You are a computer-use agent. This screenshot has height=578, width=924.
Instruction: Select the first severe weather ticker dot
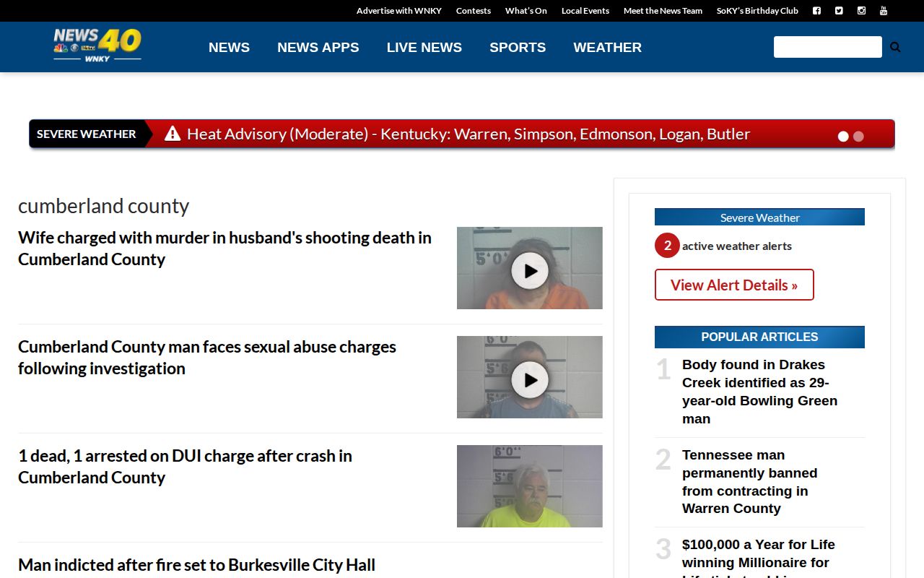(x=843, y=136)
